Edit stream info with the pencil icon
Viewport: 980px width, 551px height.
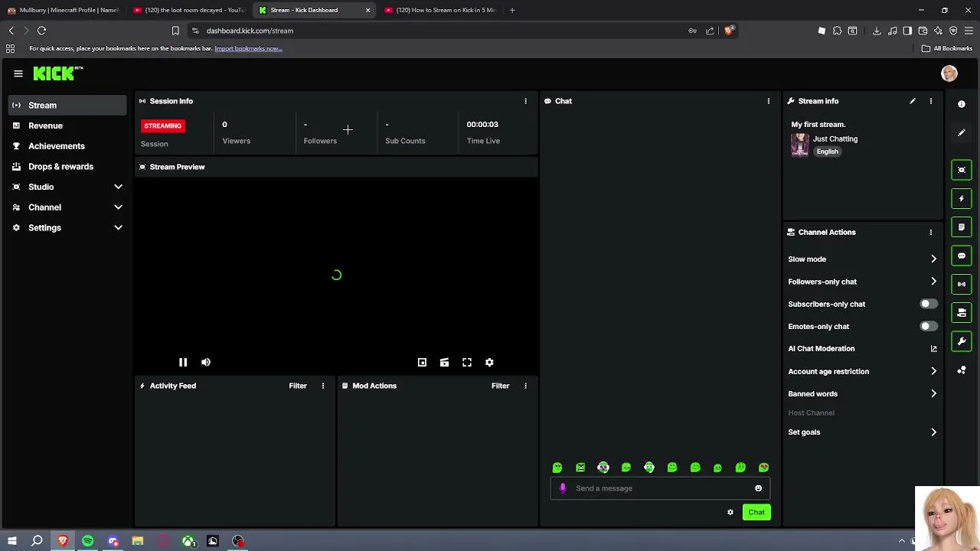(913, 101)
